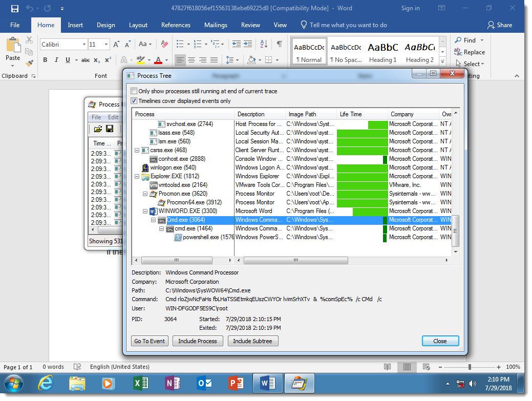The width and height of the screenshot is (532, 401).
Task: Sort the selected text
Action: point(264,44)
